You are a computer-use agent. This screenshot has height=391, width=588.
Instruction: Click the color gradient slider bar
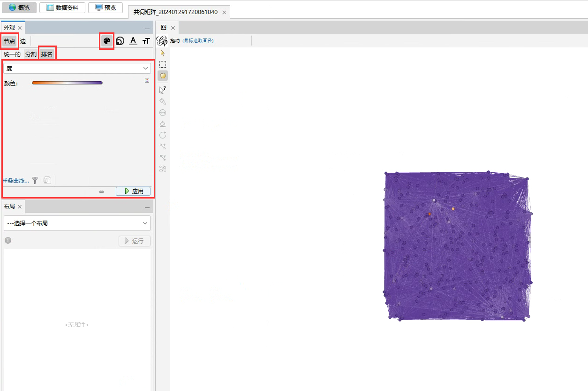tap(67, 83)
